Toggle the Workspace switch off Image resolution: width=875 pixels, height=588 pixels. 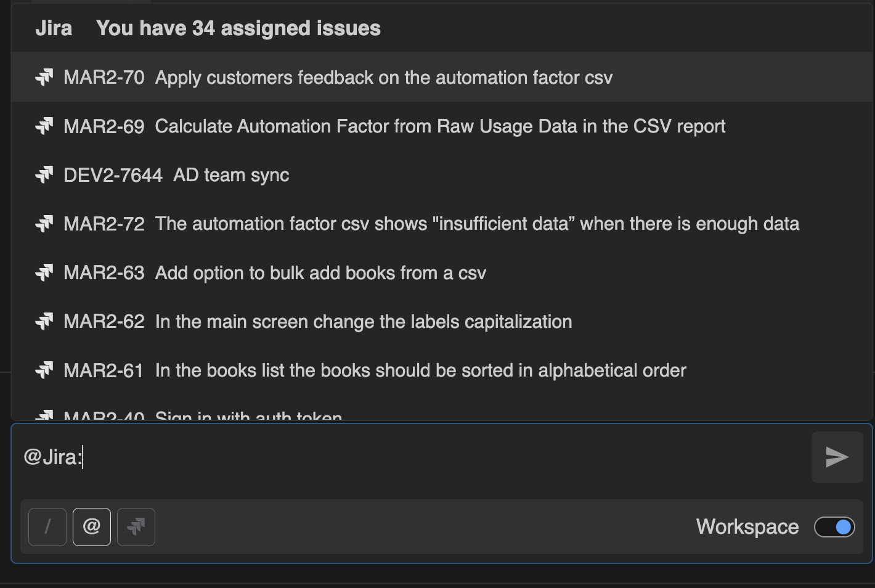(x=834, y=527)
